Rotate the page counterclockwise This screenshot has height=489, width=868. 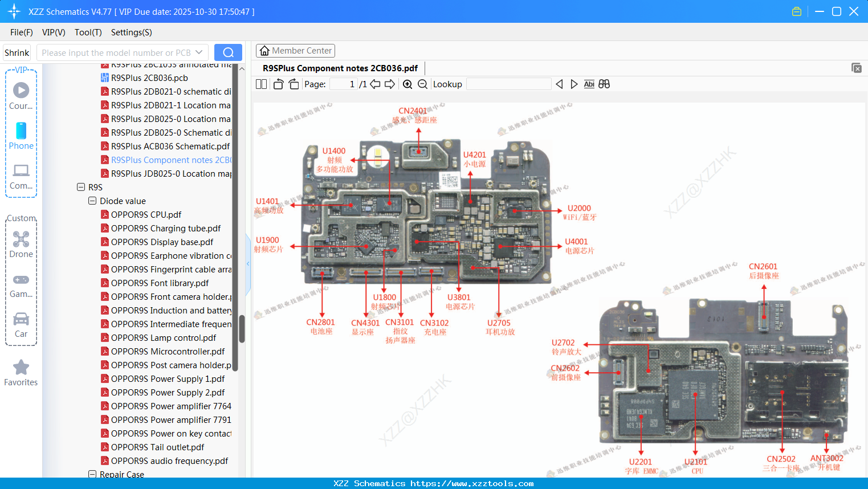[278, 84]
